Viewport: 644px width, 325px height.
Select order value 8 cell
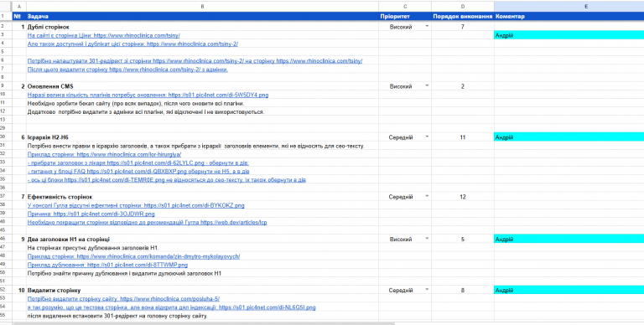[x=463, y=290]
